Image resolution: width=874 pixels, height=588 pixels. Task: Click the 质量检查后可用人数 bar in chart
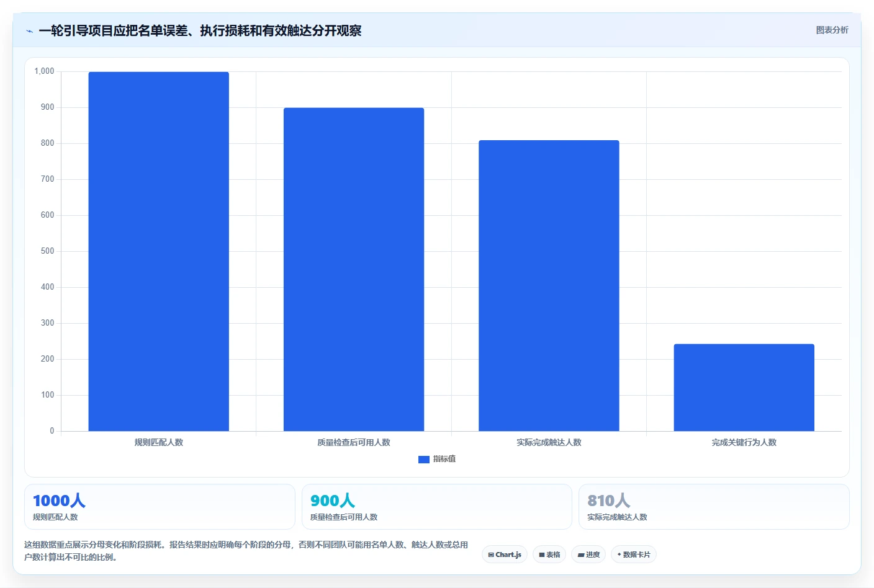[354, 269]
